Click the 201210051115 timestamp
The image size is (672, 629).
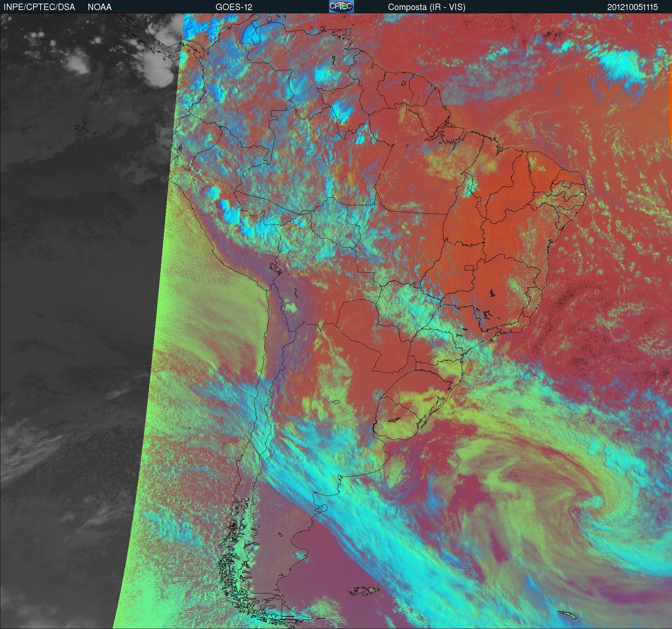tap(633, 7)
